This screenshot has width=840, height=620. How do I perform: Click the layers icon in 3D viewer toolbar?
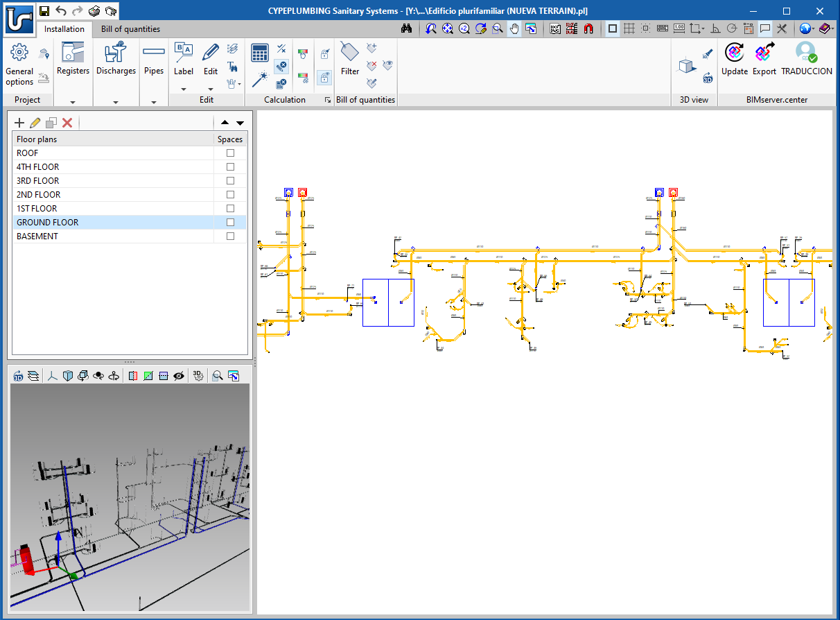click(33, 375)
